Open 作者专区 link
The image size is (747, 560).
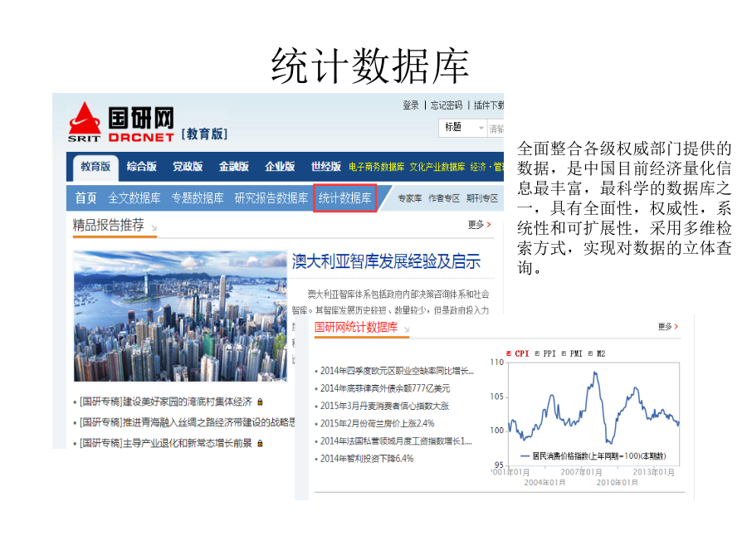444,198
